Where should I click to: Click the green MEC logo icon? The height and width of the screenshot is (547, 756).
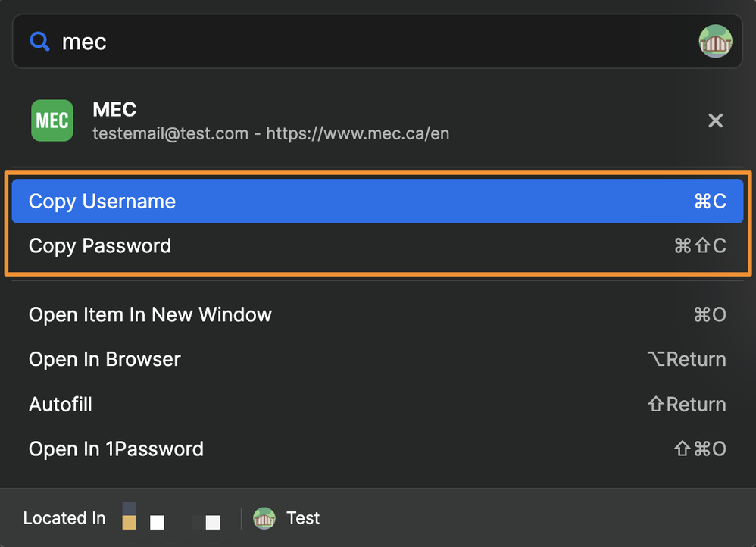pyautogui.click(x=52, y=120)
